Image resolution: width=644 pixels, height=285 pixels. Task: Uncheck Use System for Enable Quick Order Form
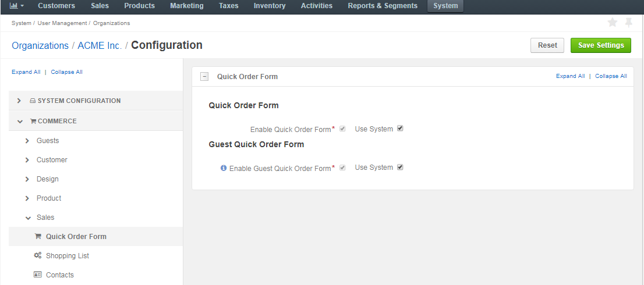pos(401,129)
